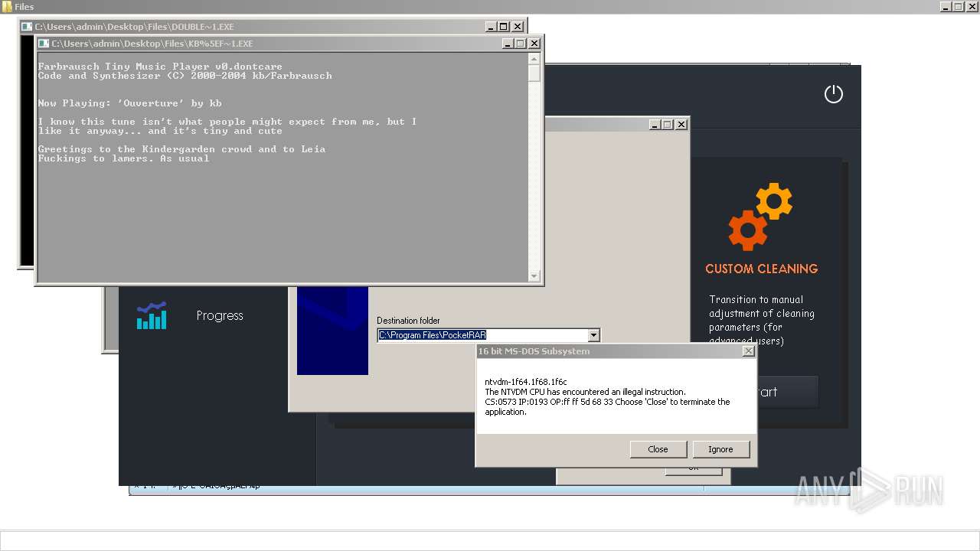The image size is (980, 551).
Task: Minimize the Files main window
Action: [x=946, y=6]
